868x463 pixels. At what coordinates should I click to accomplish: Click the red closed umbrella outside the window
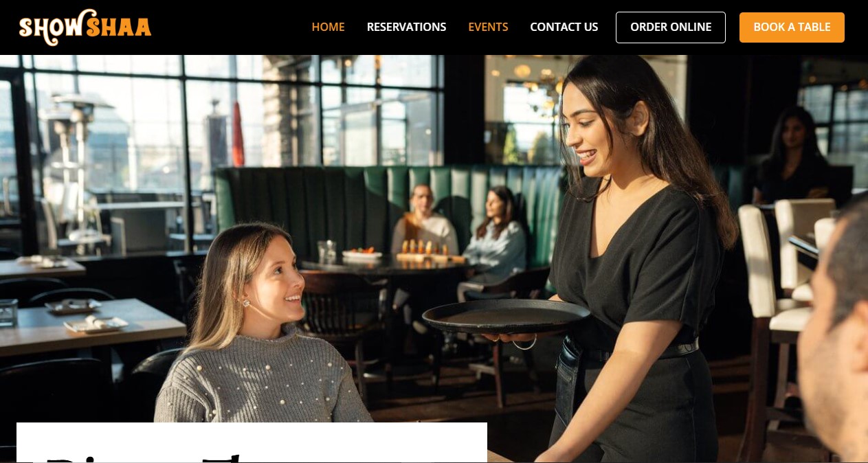(238, 134)
